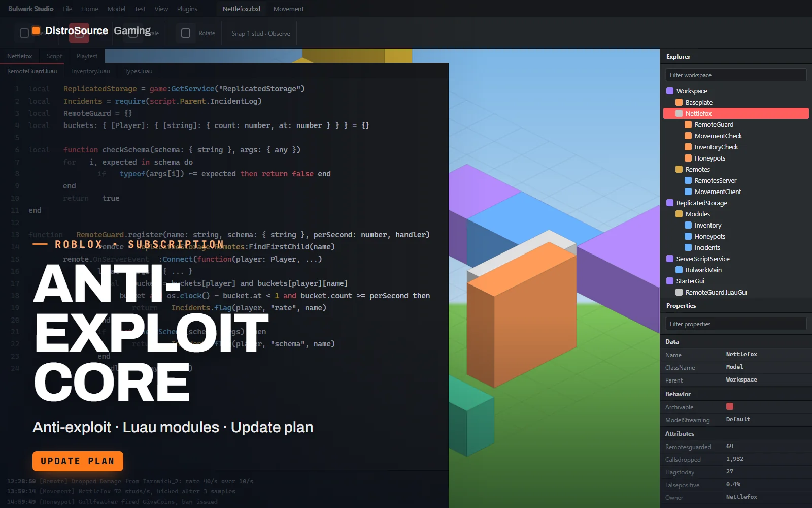
Task: Open the Test menu
Action: click(140, 9)
